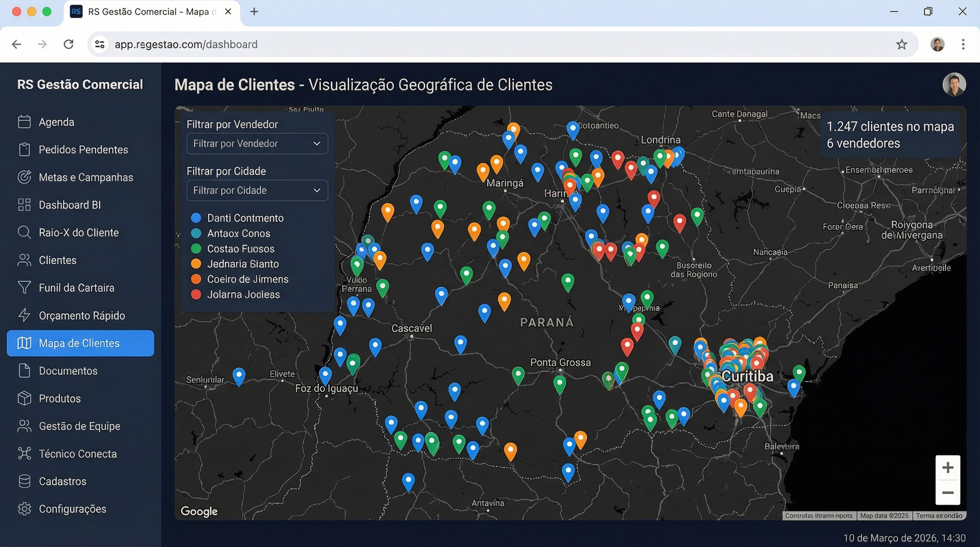Launch Orçamento Rápido
This screenshot has height=547, width=980.
click(82, 315)
